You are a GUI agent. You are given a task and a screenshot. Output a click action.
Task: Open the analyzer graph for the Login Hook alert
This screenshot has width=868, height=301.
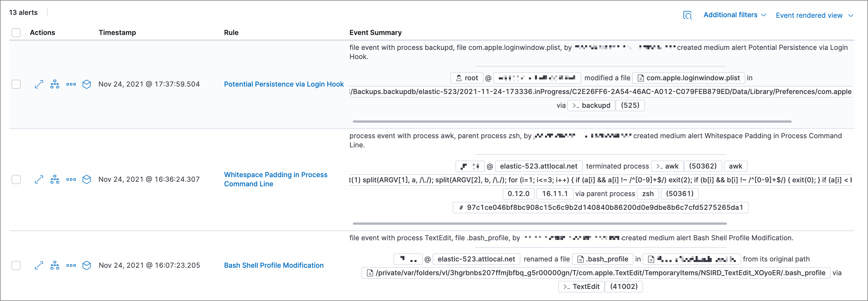[54, 85]
